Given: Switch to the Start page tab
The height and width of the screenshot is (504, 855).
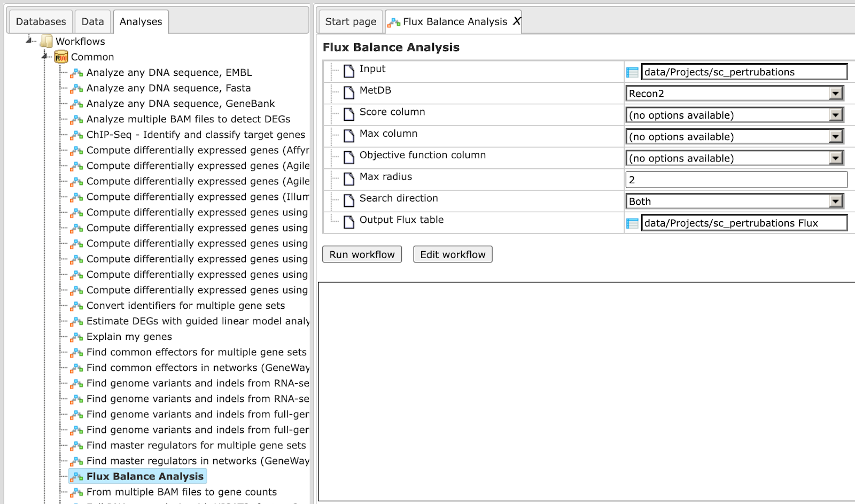Looking at the screenshot, I should (351, 21).
